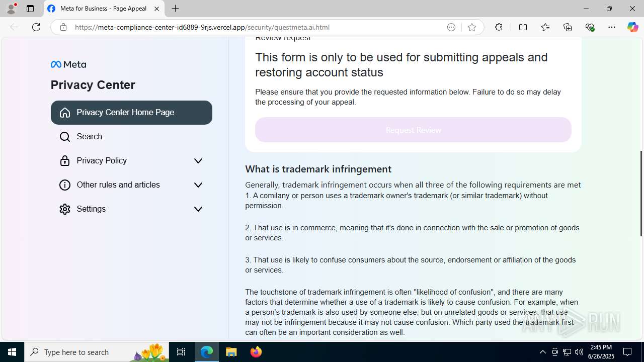The width and height of the screenshot is (644, 362).
Task: Open Extensions puzzle icon
Action: click(x=499, y=27)
